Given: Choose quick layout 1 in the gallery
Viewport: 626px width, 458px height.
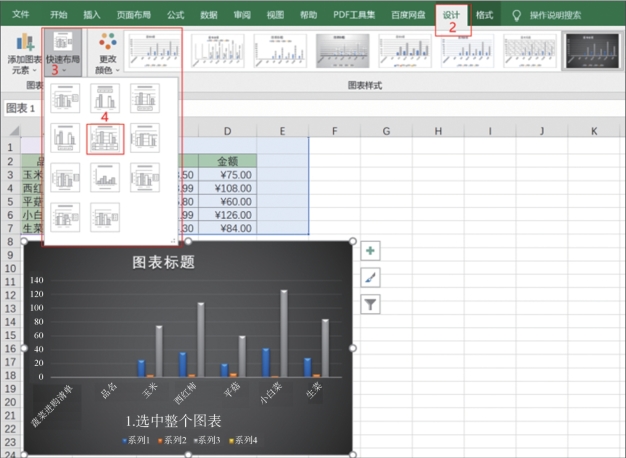Looking at the screenshot, I should click(x=65, y=98).
